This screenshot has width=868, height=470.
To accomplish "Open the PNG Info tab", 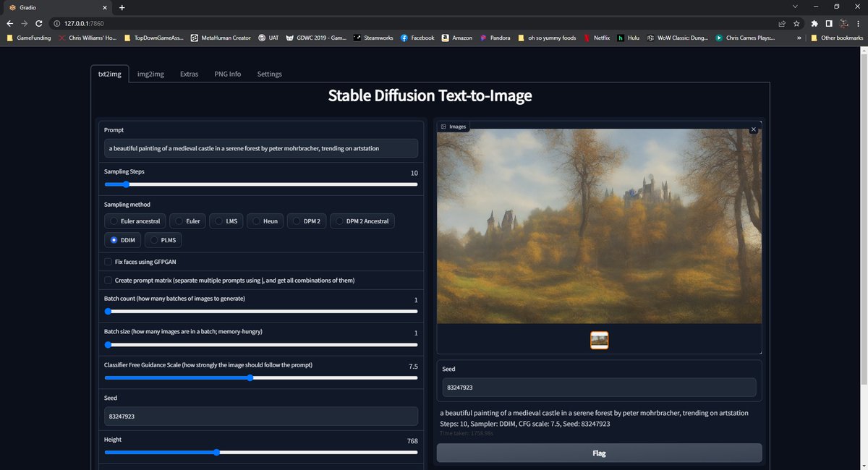I will (228, 74).
